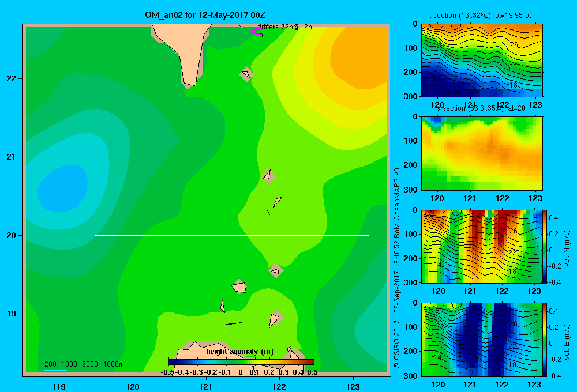Click the "22" contour label in vel. N panel
Screen dimensions: 577x392
(512, 252)
